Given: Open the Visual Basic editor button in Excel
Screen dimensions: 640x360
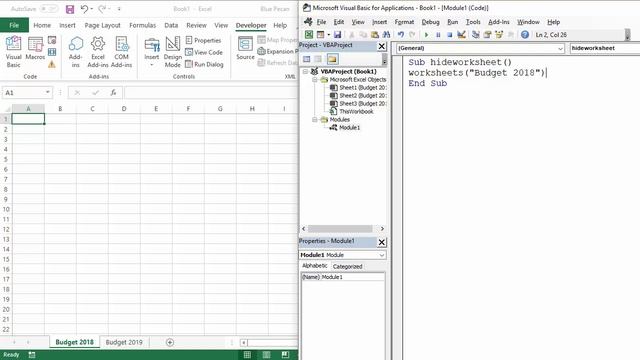Looking at the screenshot, I should (13, 52).
